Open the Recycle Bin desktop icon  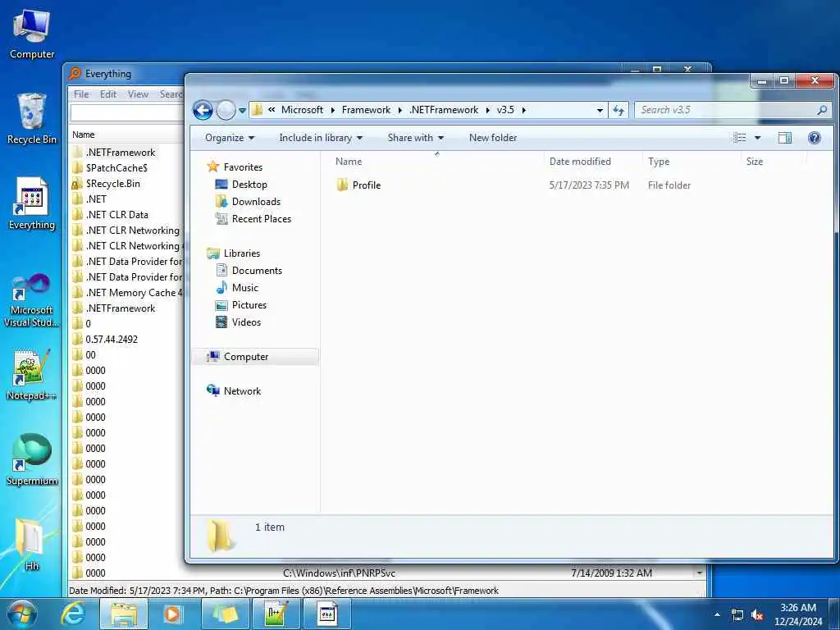(x=32, y=119)
